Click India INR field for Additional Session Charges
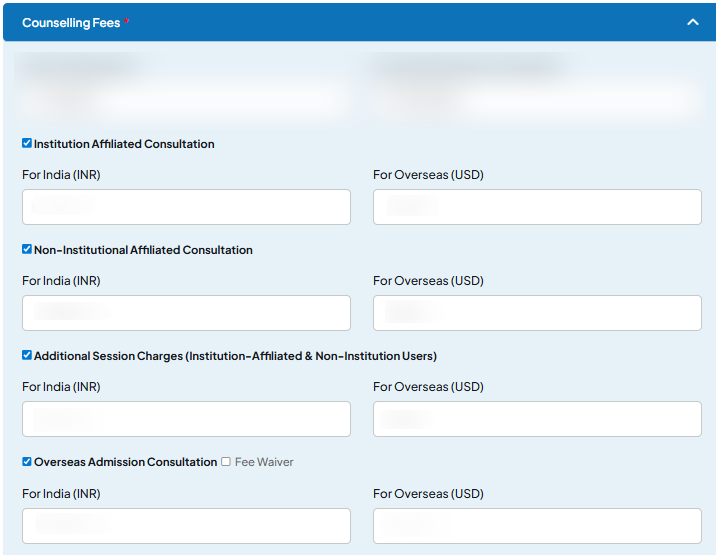The height and width of the screenshot is (555, 716). [186, 419]
